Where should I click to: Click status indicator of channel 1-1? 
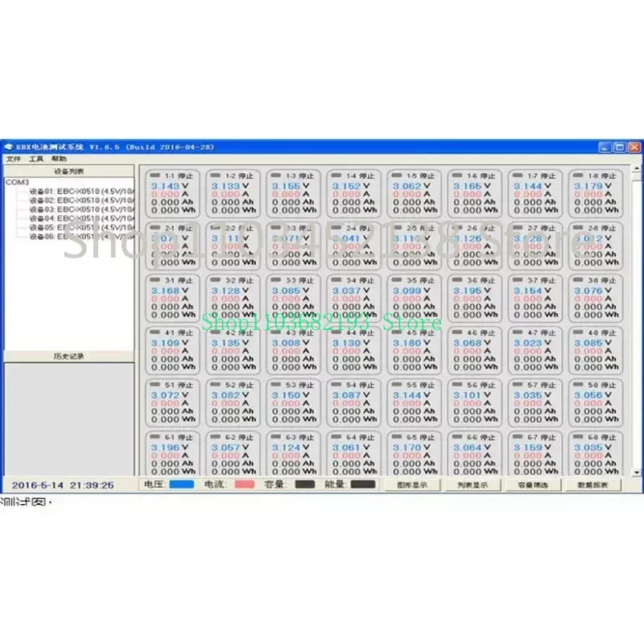click(x=155, y=175)
